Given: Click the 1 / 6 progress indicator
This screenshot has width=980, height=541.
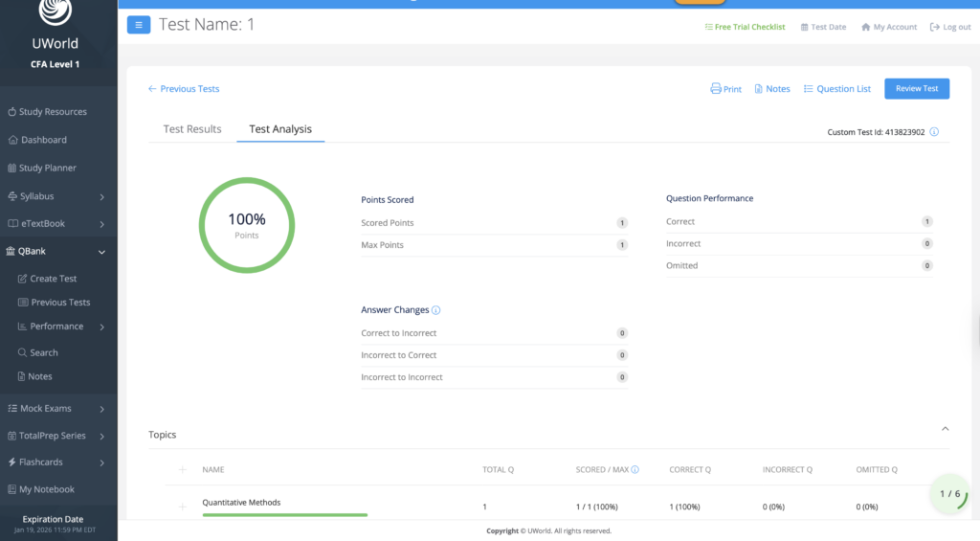Looking at the screenshot, I should [x=949, y=494].
